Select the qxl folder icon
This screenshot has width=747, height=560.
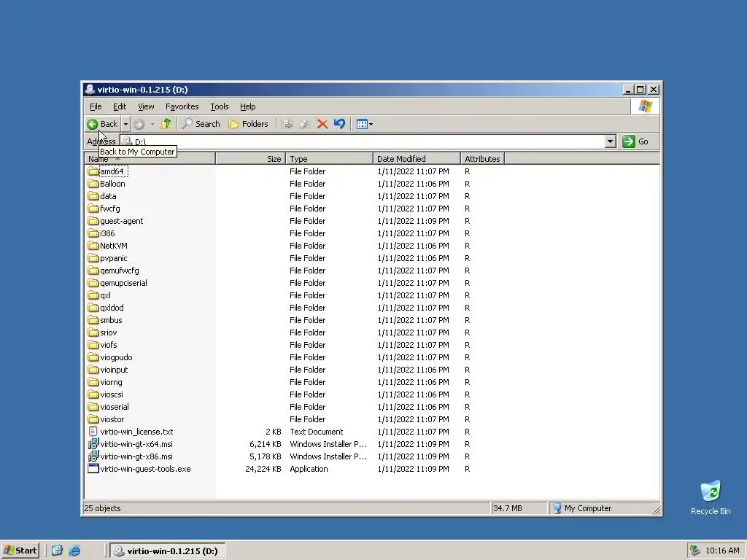pos(93,295)
